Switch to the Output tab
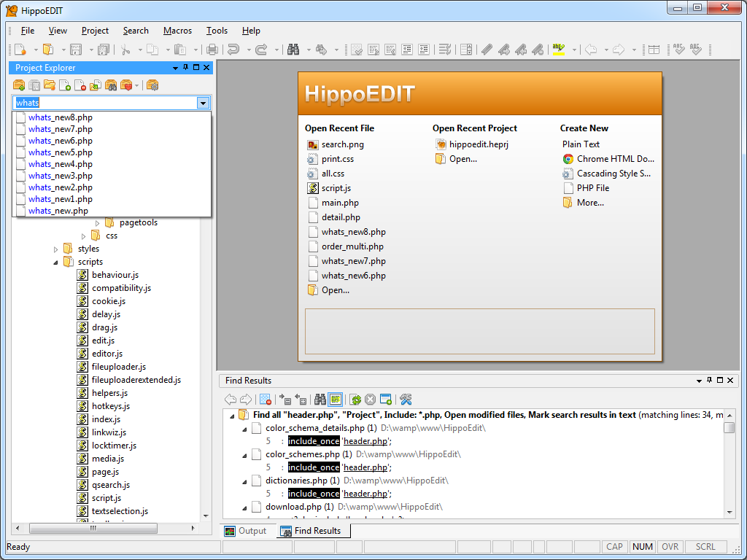The height and width of the screenshot is (560, 747). pos(246,531)
